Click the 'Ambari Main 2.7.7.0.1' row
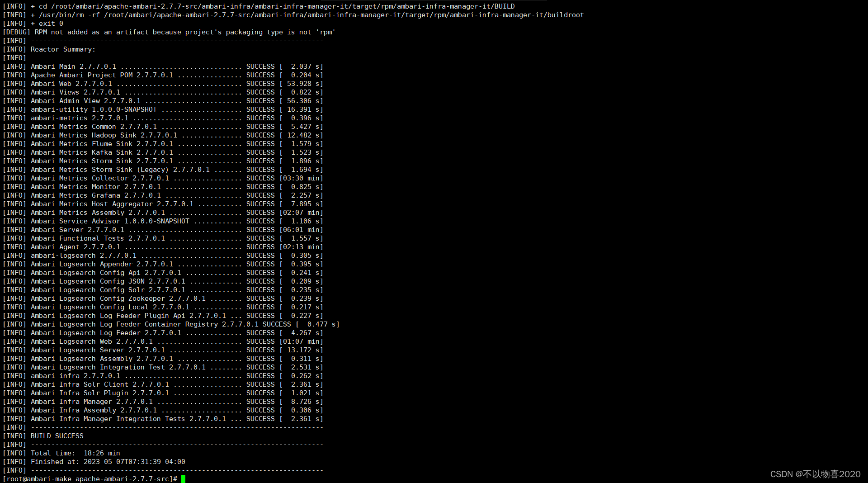The width and height of the screenshot is (868, 483). [163, 66]
